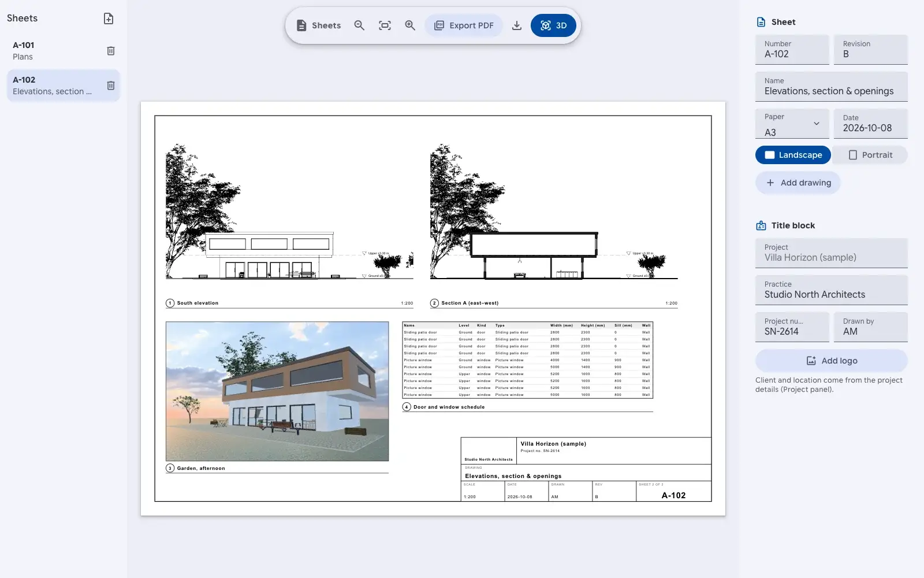Edit the sheet Name field
The image size is (924, 578).
pos(832,87)
